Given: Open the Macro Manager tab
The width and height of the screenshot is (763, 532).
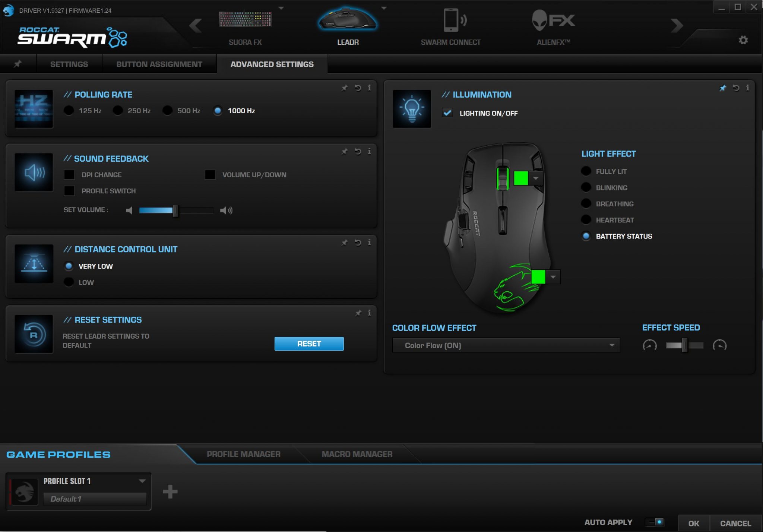Looking at the screenshot, I should (x=357, y=454).
